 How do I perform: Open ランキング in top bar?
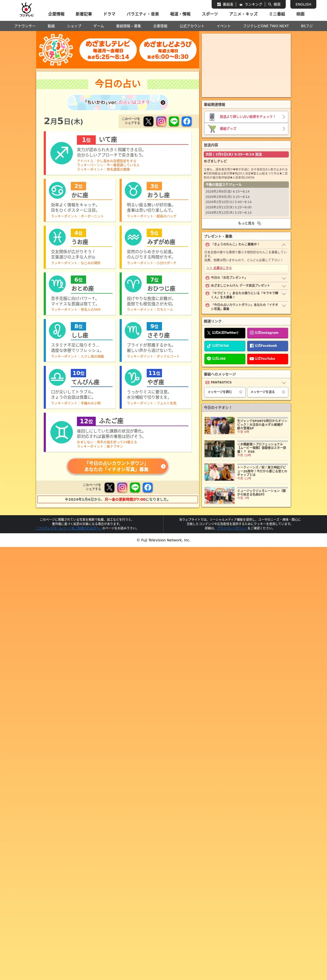251,5
